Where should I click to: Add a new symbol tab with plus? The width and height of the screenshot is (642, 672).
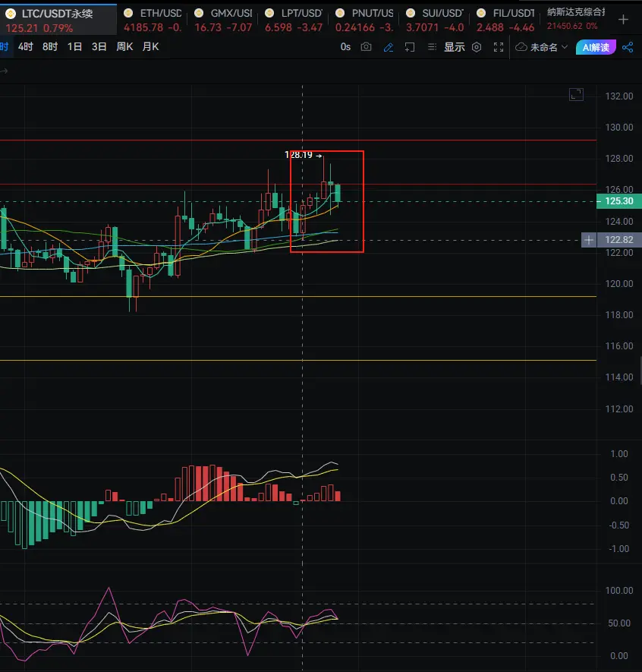coord(624,20)
